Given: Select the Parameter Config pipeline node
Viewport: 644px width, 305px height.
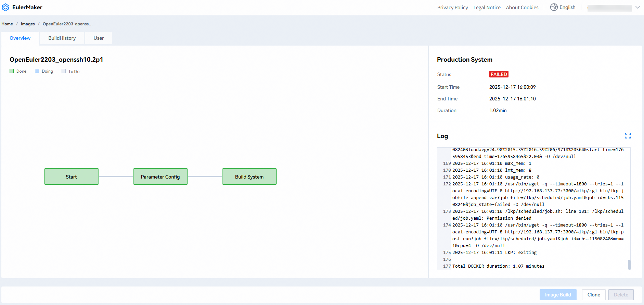Looking at the screenshot, I should (x=160, y=176).
